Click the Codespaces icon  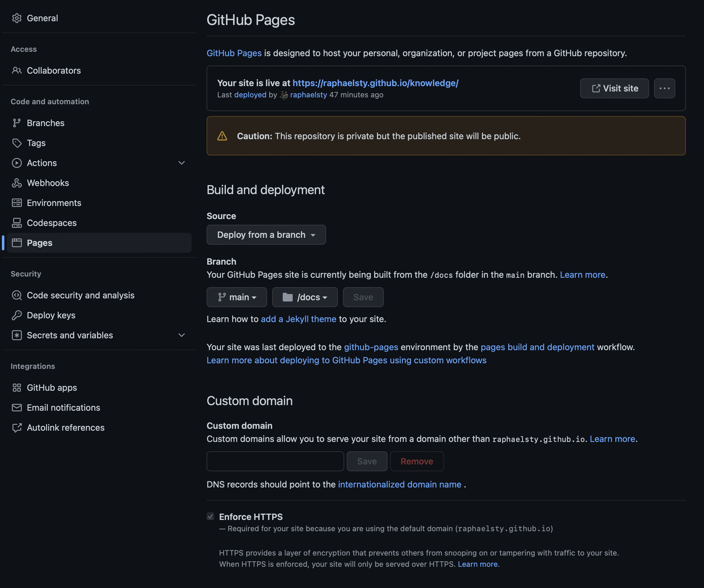tap(17, 223)
